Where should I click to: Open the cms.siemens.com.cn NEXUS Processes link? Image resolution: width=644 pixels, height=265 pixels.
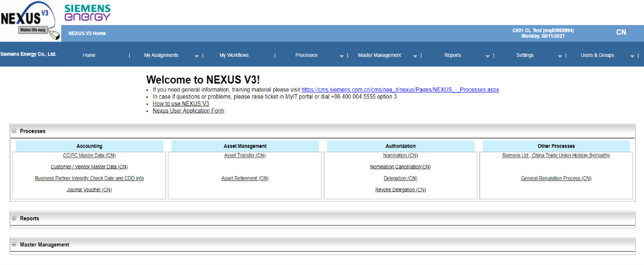[400, 90]
